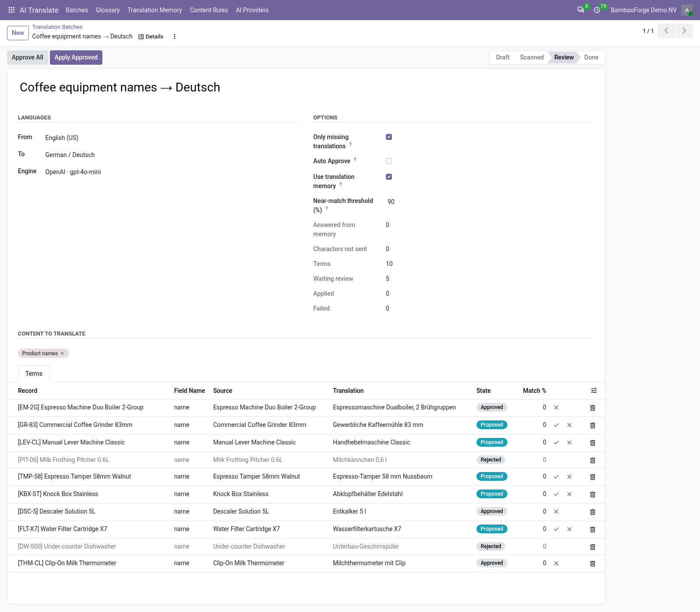Set status to Scanned
The width and height of the screenshot is (700, 612).
pos(532,57)
